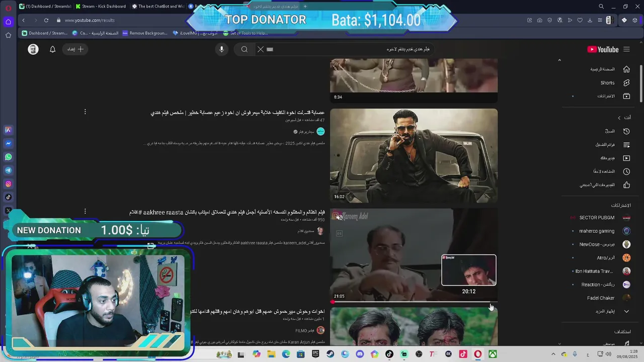Open the Remove Background bookmark

pos(144,33)
